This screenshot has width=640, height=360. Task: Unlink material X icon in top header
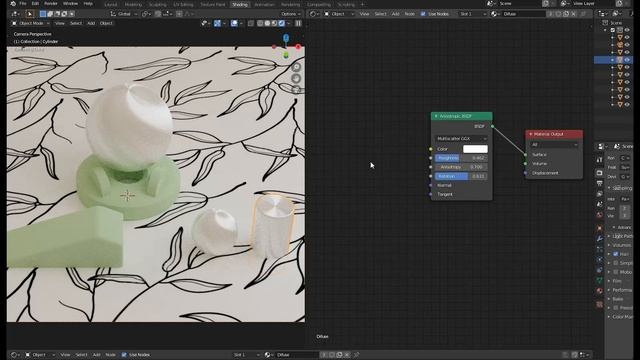[x=573, y=14]
